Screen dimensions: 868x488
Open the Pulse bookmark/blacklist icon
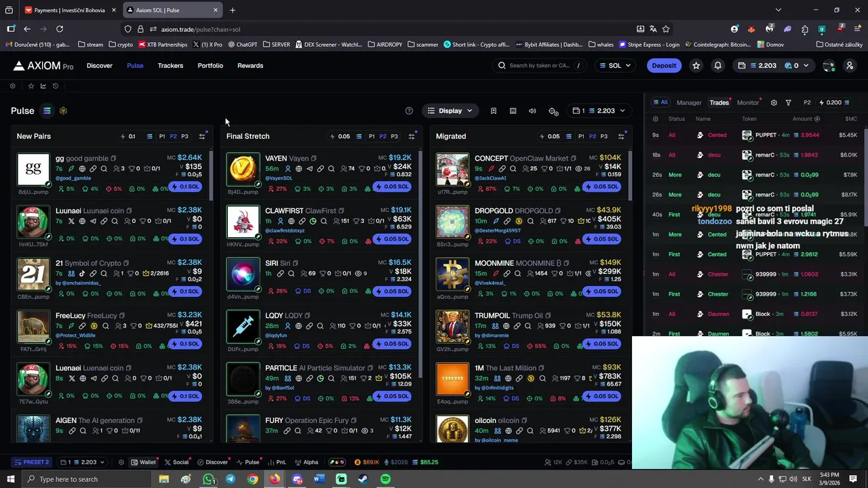tap(494, 111)
